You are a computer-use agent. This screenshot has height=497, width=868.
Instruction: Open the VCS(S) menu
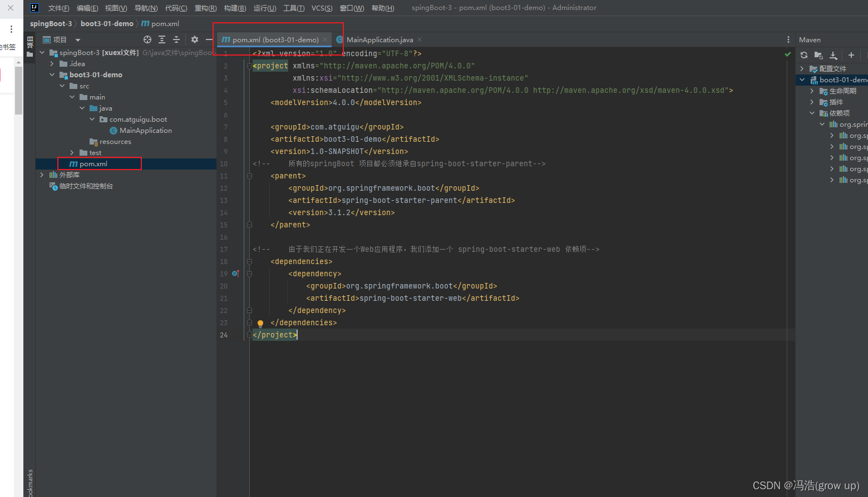[x=322, y=8]
